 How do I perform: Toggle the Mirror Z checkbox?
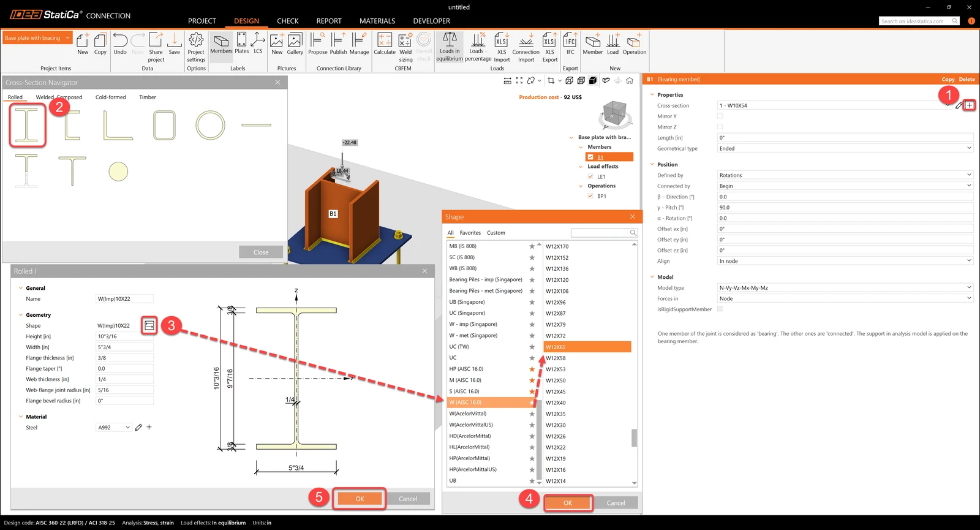[720, 127]
